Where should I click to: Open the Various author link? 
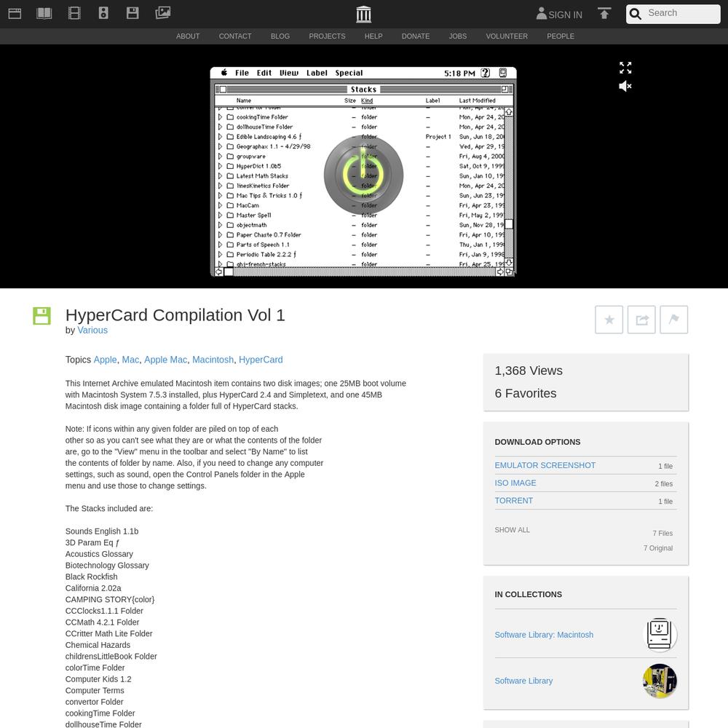pos(92,330)
